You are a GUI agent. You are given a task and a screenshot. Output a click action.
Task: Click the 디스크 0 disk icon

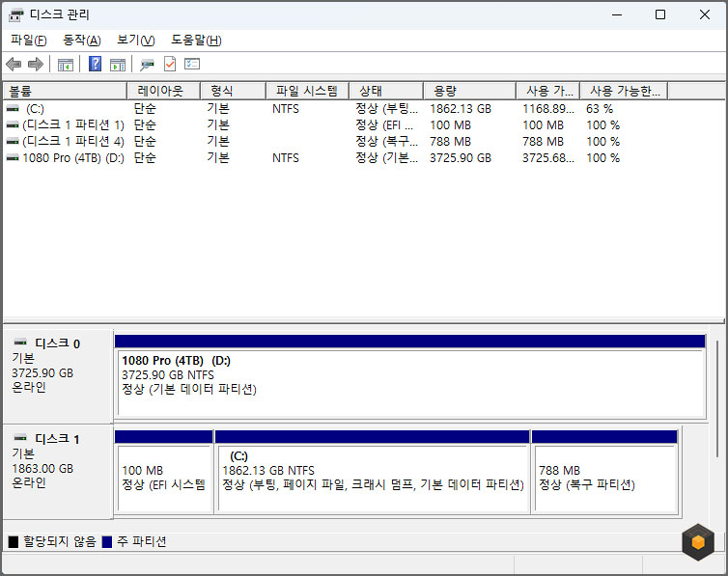(x=20, y=343)
